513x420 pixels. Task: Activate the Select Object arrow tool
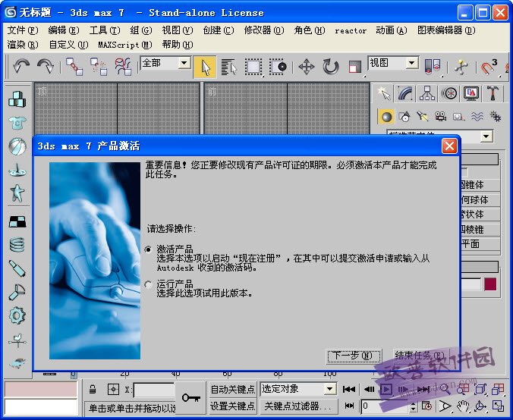[x=205, y=67]
